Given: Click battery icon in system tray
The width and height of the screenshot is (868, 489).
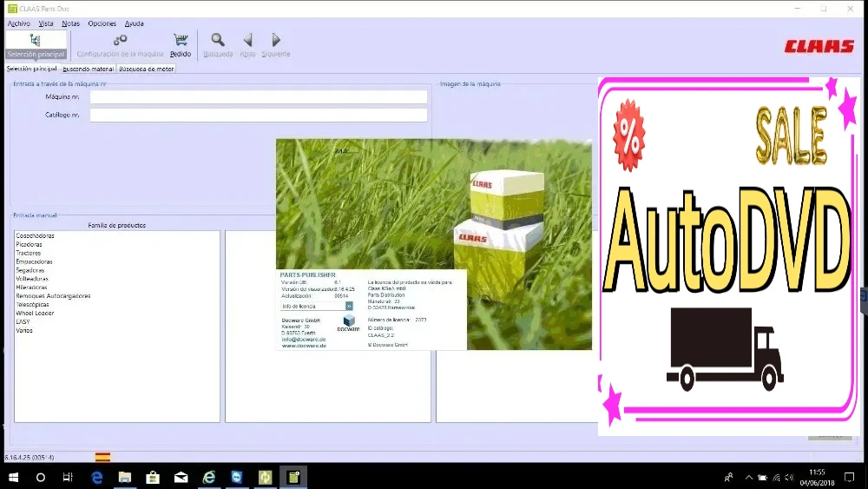Looking at the screenshot, I should click(x=762, y=478).
